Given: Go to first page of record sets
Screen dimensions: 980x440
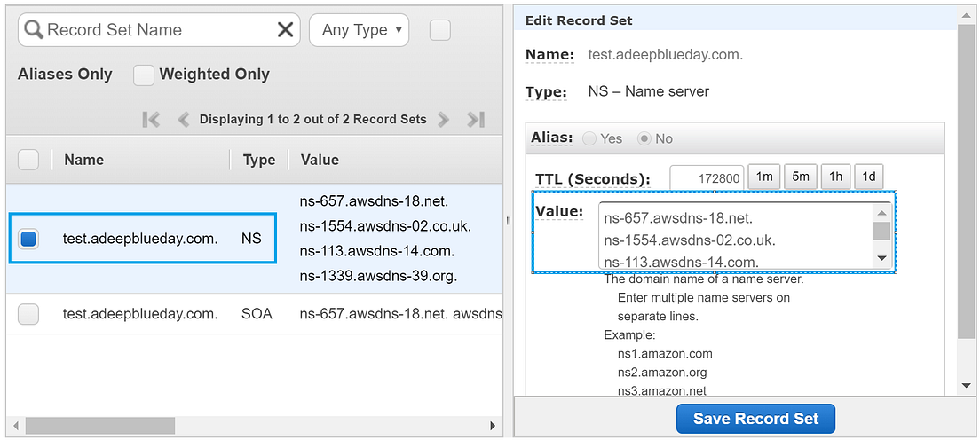Looking at the screenshot, I should [151, 119].
